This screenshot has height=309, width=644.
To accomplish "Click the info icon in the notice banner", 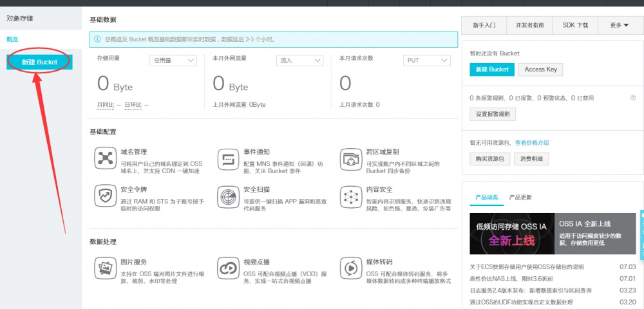I will pyautogui.click(x=97, y=39).
